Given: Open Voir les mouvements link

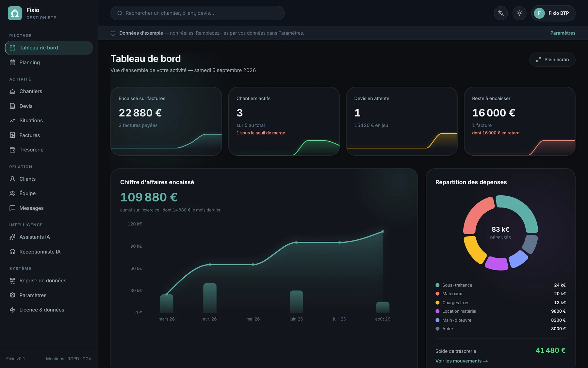Looking at the screenshot, I should pos(461,361).
